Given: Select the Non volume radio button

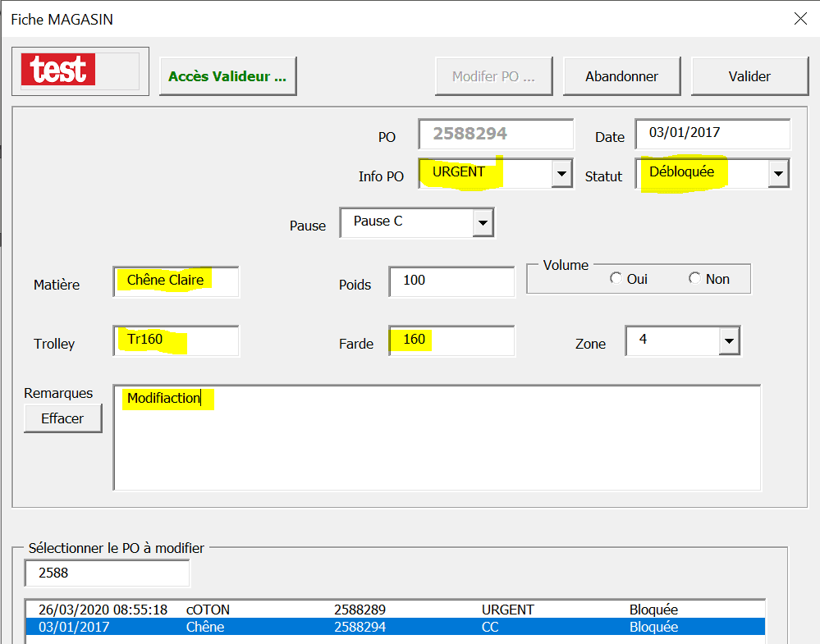Looking at the screenshot, I should 695,279.
